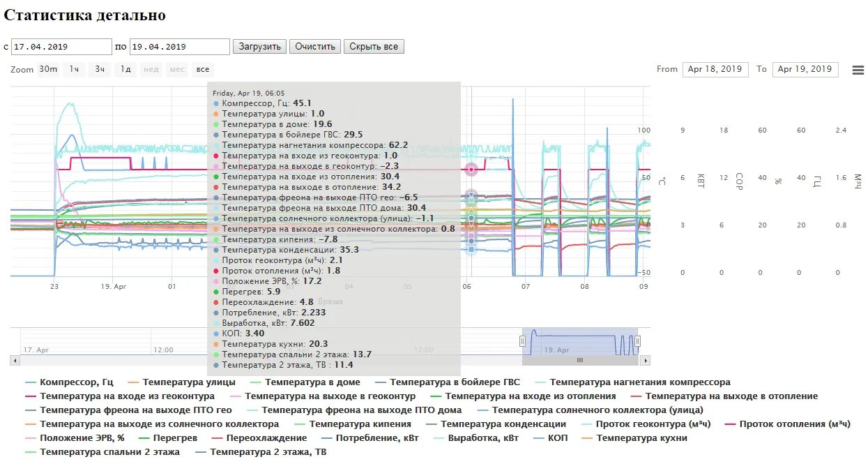The height and width of the screenshot is (464, 868).
Task: Toggle Температура солнечного коллектора (улица) legend item
Action: [x=590, y=410]
